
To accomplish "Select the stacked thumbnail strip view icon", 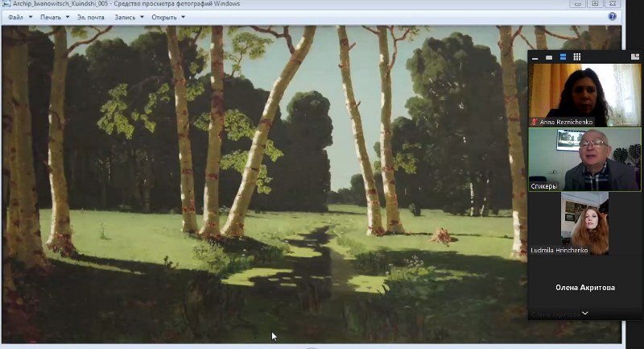I will click(563, 56).
